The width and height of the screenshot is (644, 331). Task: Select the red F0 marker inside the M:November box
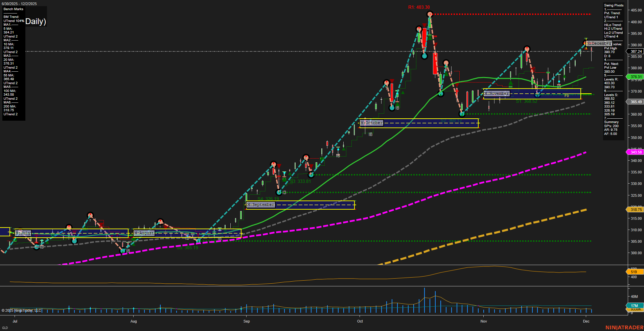click(566, 96)
